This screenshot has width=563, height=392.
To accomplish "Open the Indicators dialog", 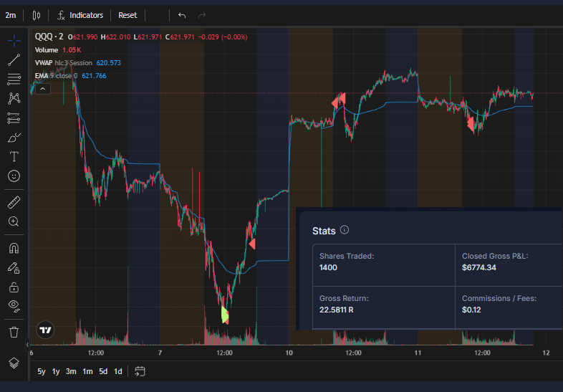I will click(80, 16).
